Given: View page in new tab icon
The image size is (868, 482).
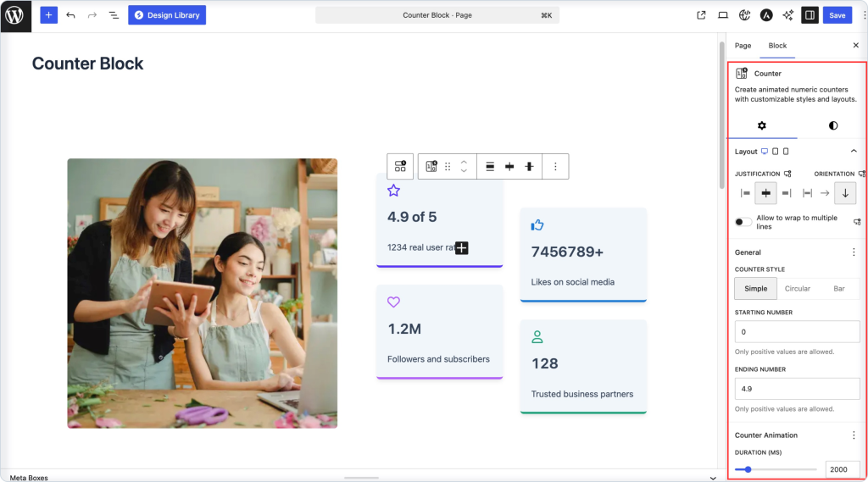Looking at the screenshot, I should pos(701,15).
